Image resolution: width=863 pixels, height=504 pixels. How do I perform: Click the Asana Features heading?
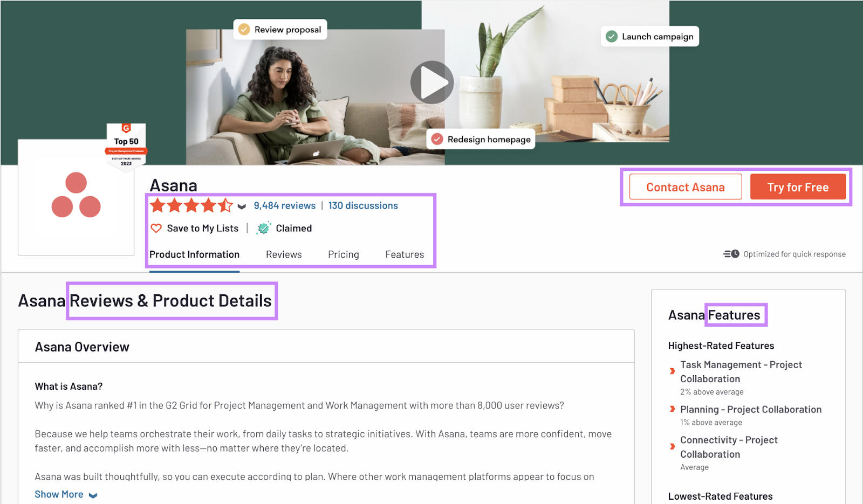(x=714, y=315)
